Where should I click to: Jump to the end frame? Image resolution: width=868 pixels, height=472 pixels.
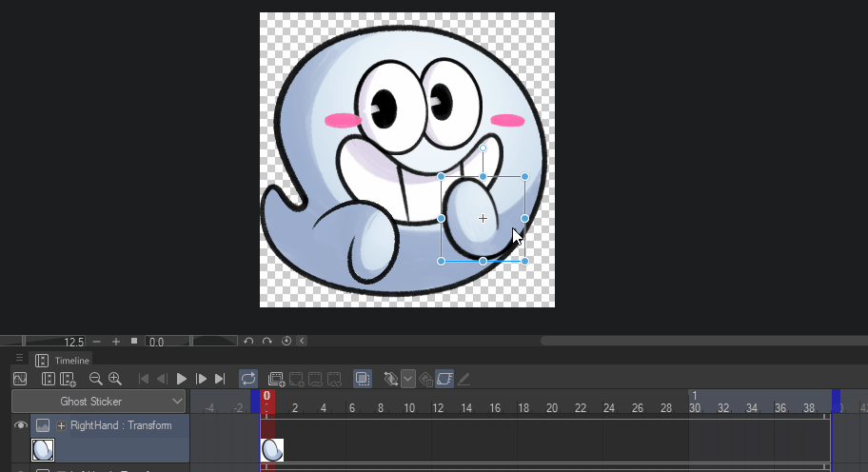point(220,379)
